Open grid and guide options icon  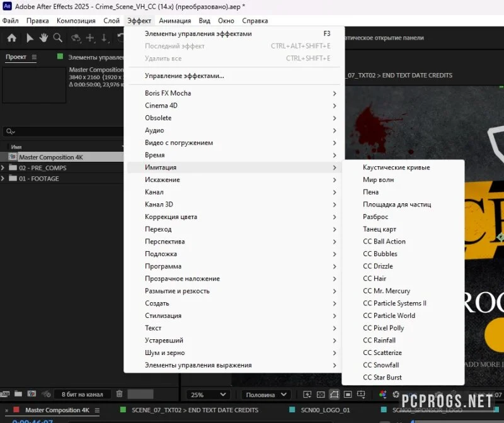click(361, 395)
